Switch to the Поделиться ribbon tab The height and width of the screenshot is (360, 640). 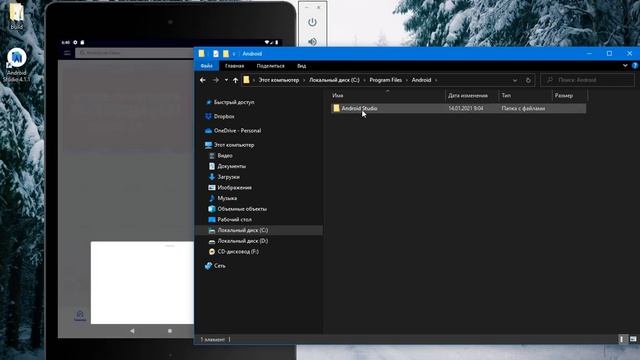point(270,66)
